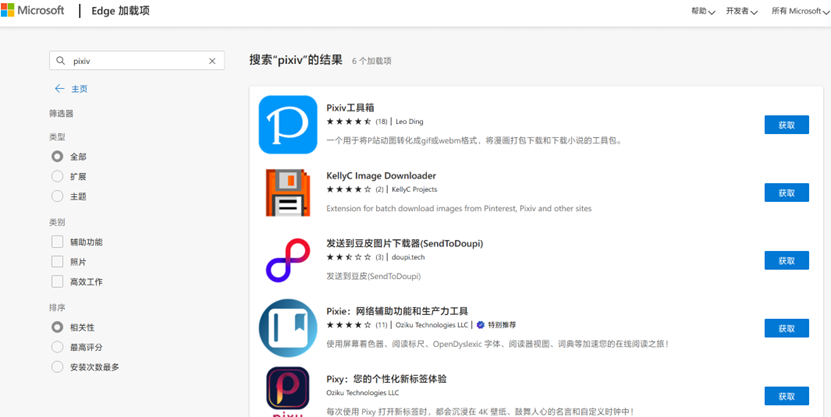831x417 pixels.
Task: Click star rating of Pixiv工具箱
Action: click(349, 121)
